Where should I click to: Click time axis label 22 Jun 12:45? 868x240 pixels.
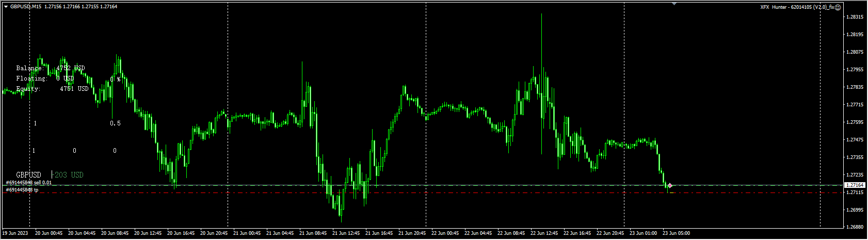coord(544,233)
